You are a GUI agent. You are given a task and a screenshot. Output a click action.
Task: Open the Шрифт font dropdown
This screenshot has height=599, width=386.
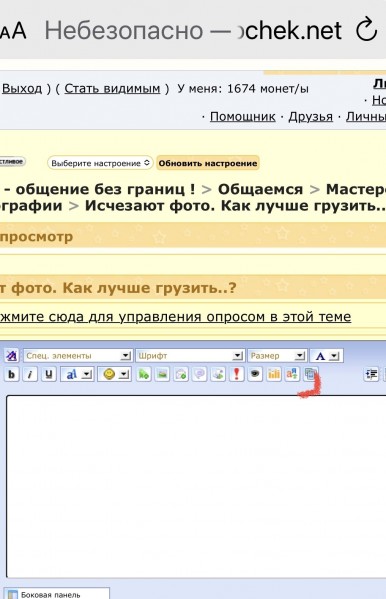point(190,356)
